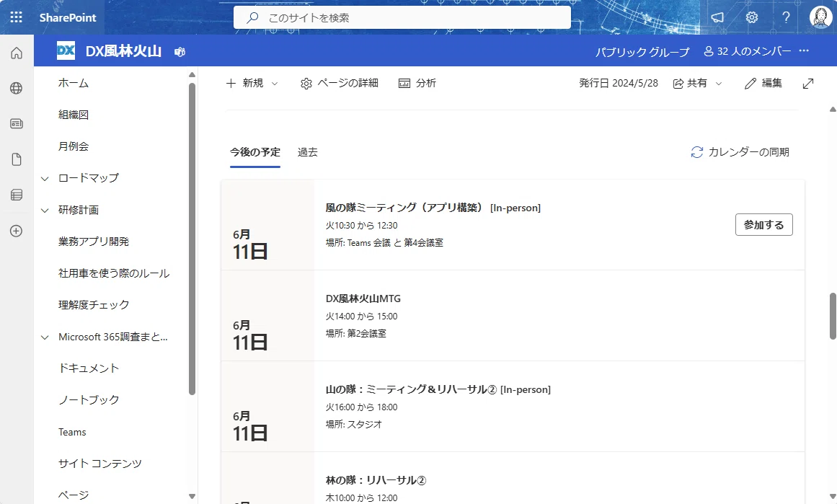The height and width of the screenshot is (504, 837).
Task: Open the settings gear in header
Action: pyautogui.click(x=752, y=17)
